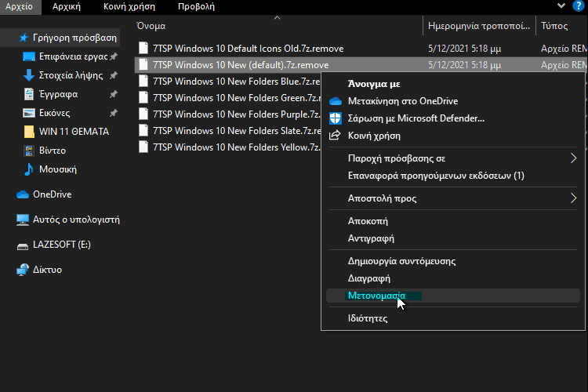Click the LAZESOFT (E:) drive icon
588x392 pixels.
pyautogui.click(x=23, y=246)
